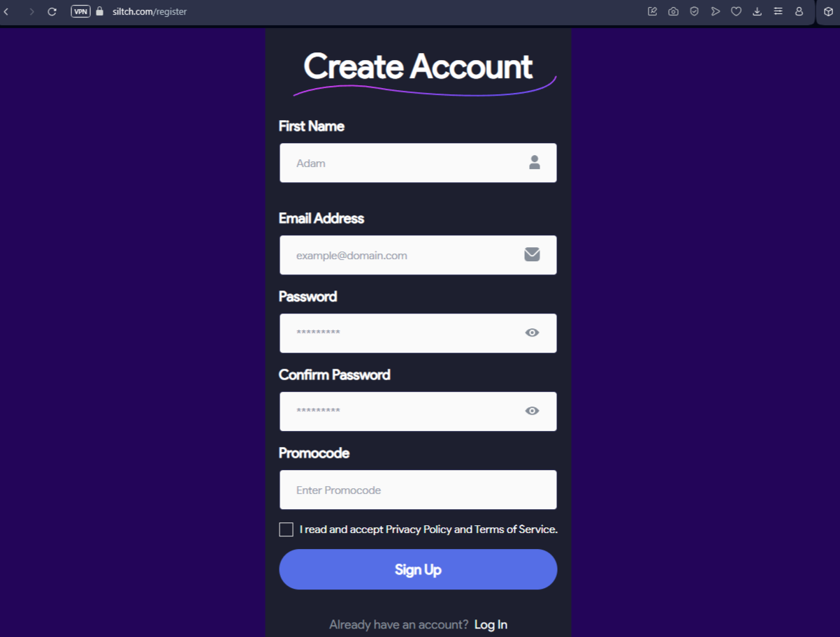
Task: Click the Sign Up button
Action: click(418, 569)
